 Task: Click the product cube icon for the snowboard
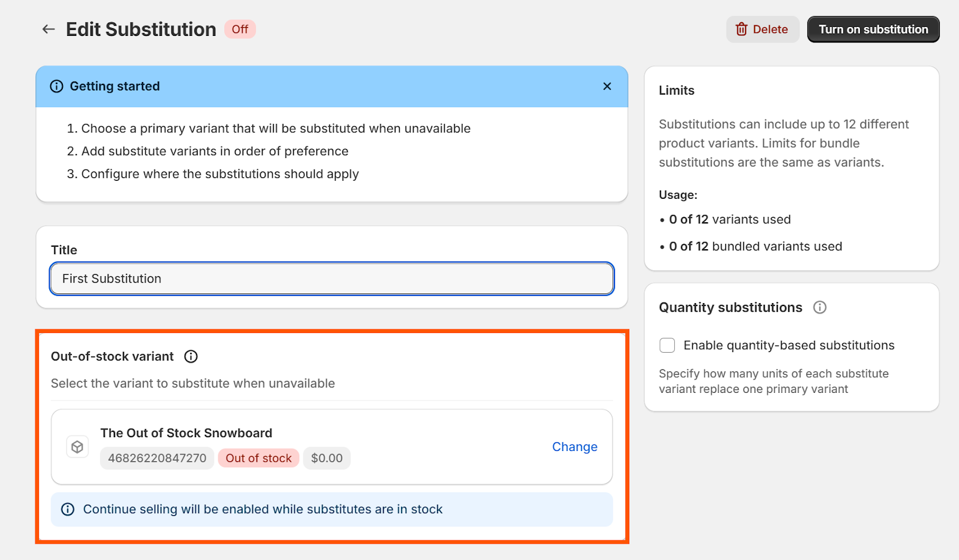tap(77, 447)
